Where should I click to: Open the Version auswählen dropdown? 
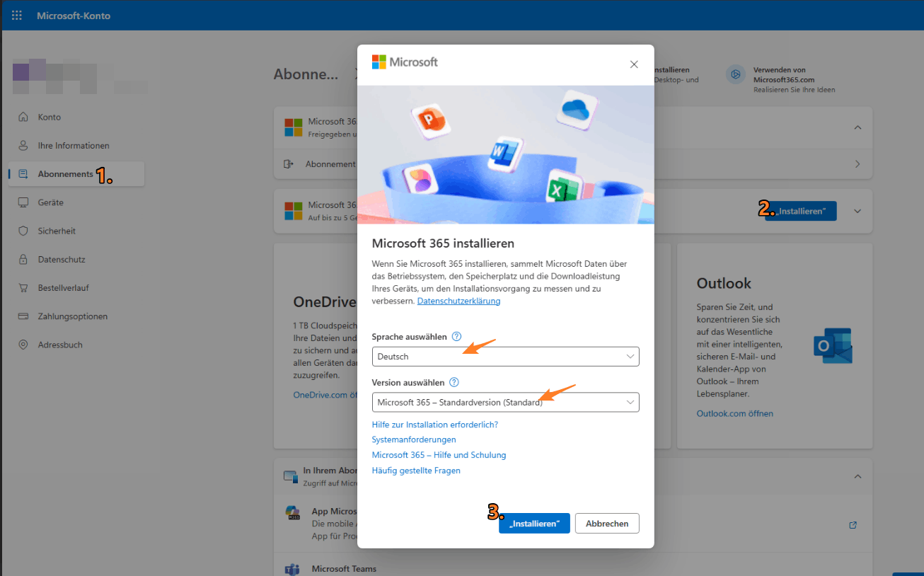(505, 403)
